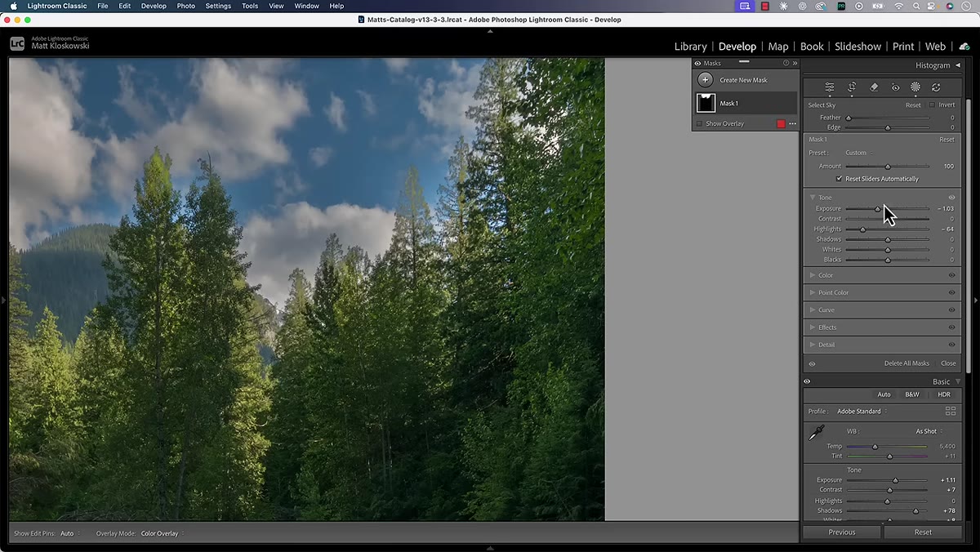Select the Crop overlay tool
The width and height of the screenshot is (980, 552).
coord(852,87)
